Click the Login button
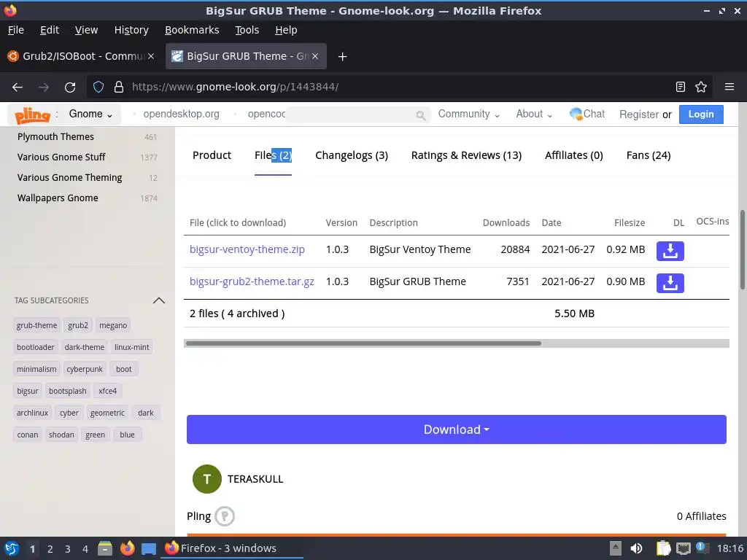 [701, 114]
